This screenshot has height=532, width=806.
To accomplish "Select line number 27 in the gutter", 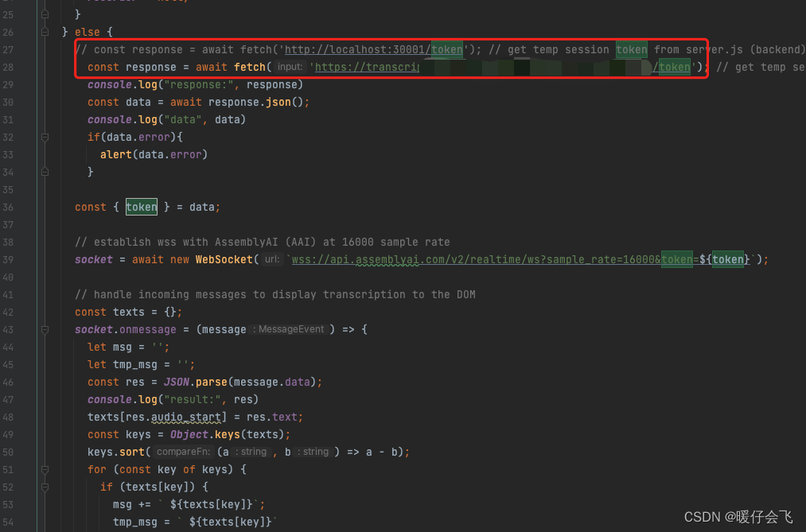I will click(x=8, y=50).
